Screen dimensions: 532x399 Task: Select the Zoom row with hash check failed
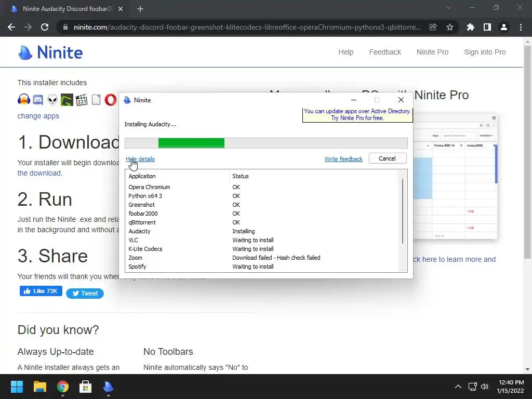click(261, 258)
